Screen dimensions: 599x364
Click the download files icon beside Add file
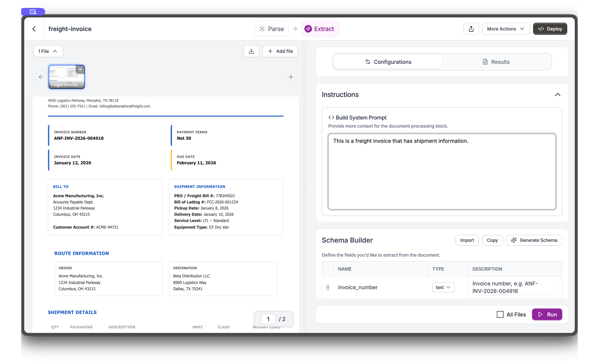(x=251, y=51)
